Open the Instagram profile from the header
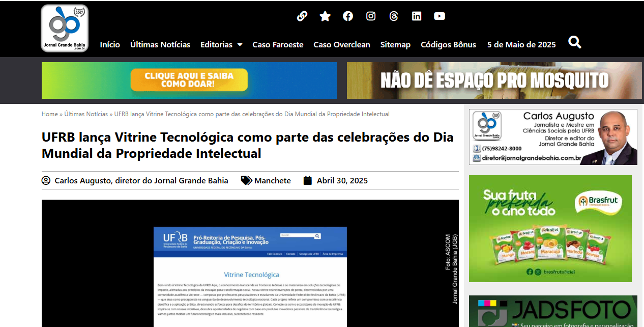The image size is (644, 327). tap(371, 16)
